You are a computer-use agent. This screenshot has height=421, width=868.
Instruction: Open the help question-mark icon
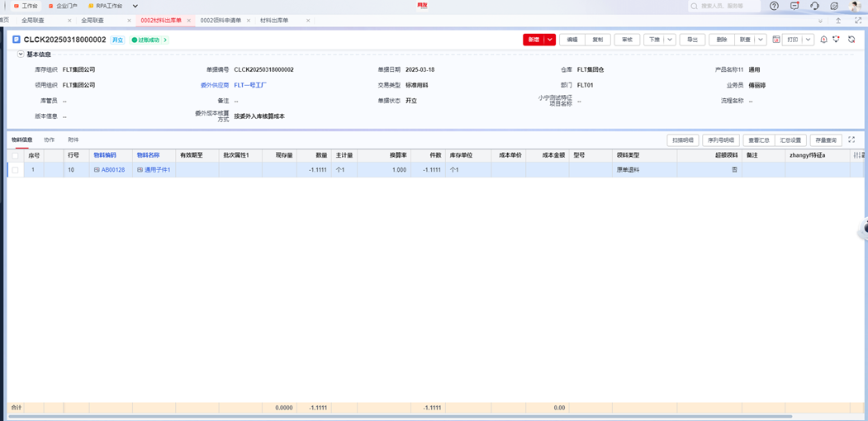point(774,6)
